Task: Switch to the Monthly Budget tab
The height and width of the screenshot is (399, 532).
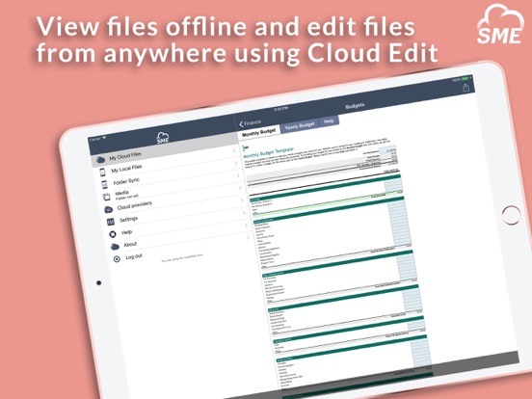Action: (x=259, y=132)
